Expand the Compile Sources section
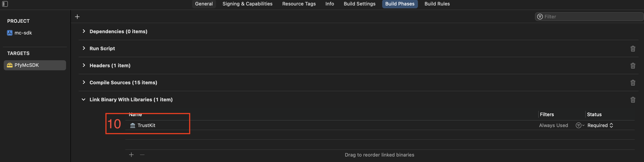644x162 pixels. [x=84, y=82]
